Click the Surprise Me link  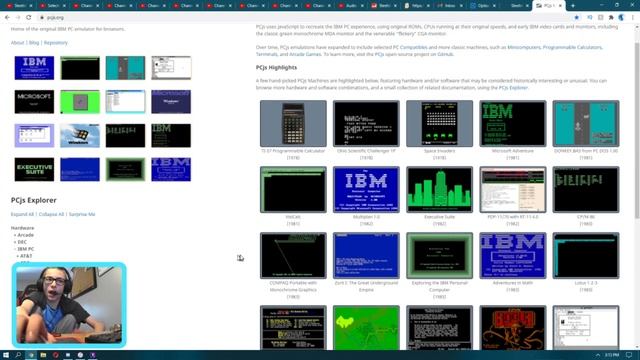82,214
